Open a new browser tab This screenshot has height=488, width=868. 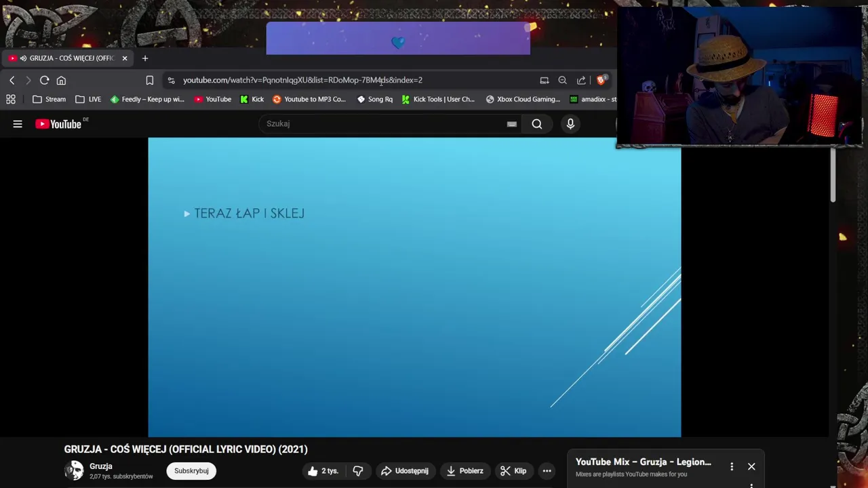coord(145,58)
